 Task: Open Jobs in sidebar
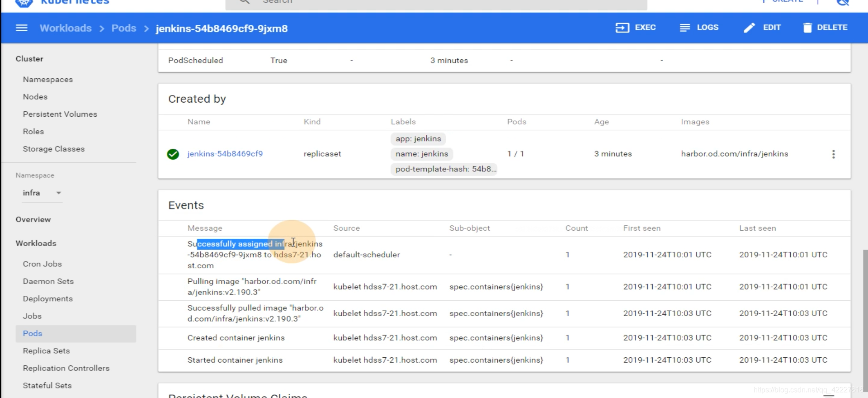tap(32, 316)
